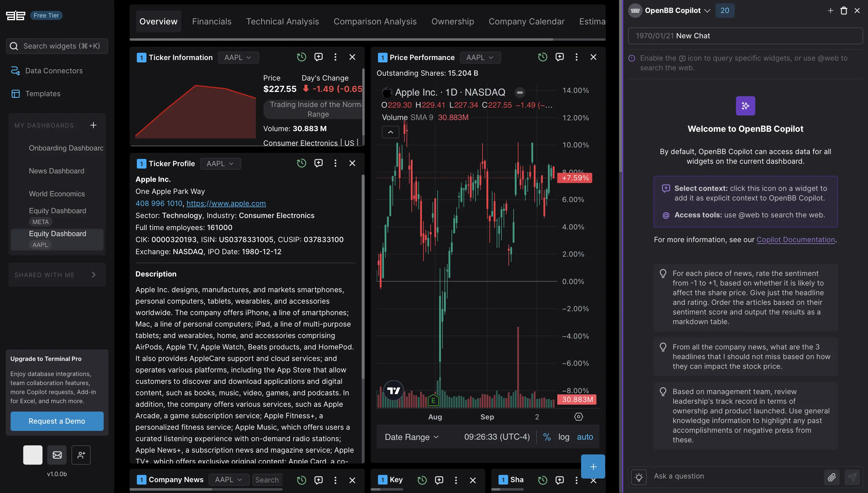Refresh the Key widget

422,480
